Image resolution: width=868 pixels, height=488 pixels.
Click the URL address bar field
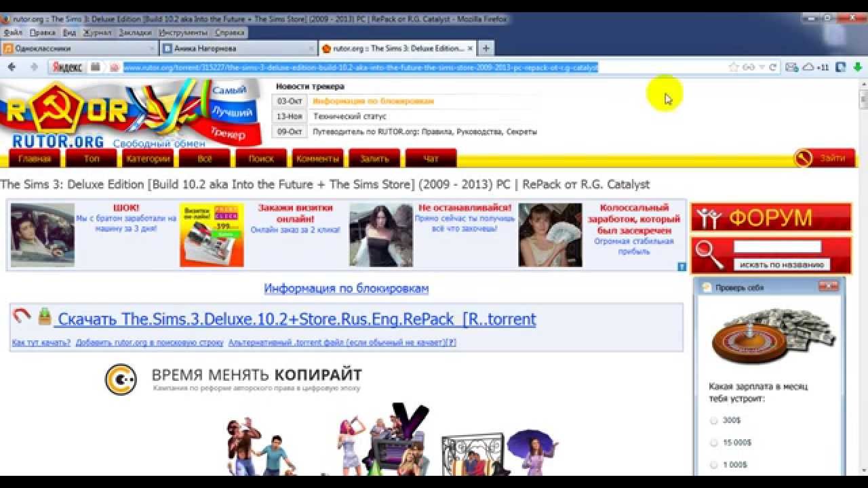tap(420, 67)
